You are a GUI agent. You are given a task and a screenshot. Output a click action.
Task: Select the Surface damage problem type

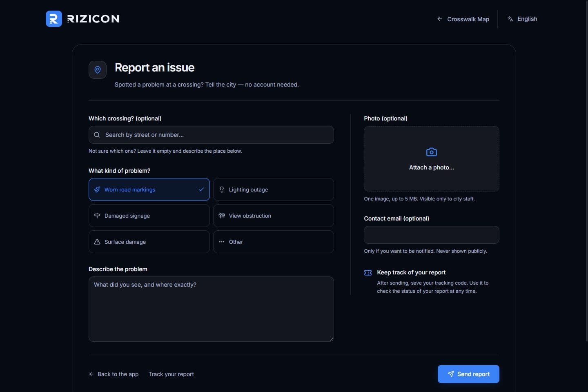(149, 242)
